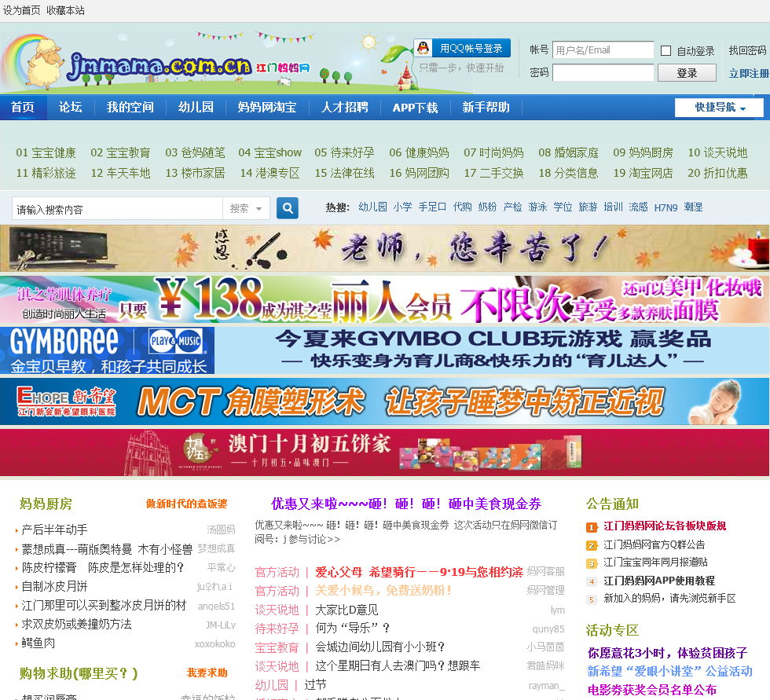The image size is (770, 700).
Task: Click the 立即注册 link
Action: (x=749, y=73)
